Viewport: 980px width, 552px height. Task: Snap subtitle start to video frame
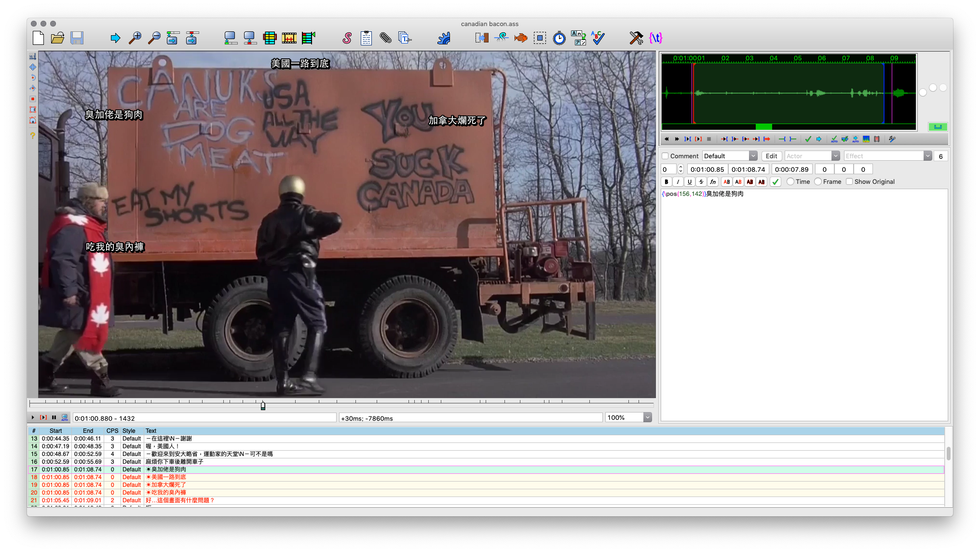click(x=231, y=38)
